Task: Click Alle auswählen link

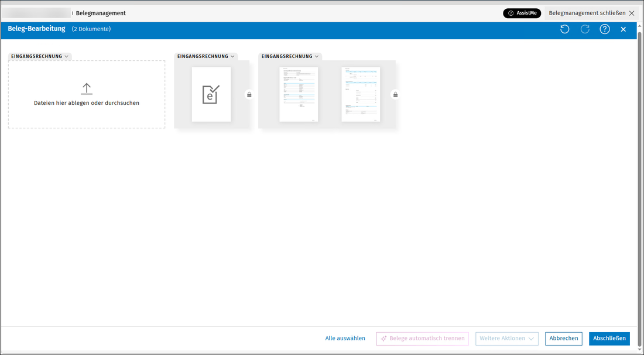Action: pyautogui.click(x=345, y=339)
